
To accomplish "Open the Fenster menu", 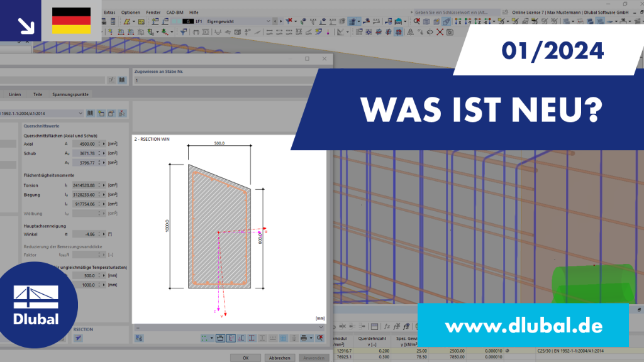I will tap(153, 13).
